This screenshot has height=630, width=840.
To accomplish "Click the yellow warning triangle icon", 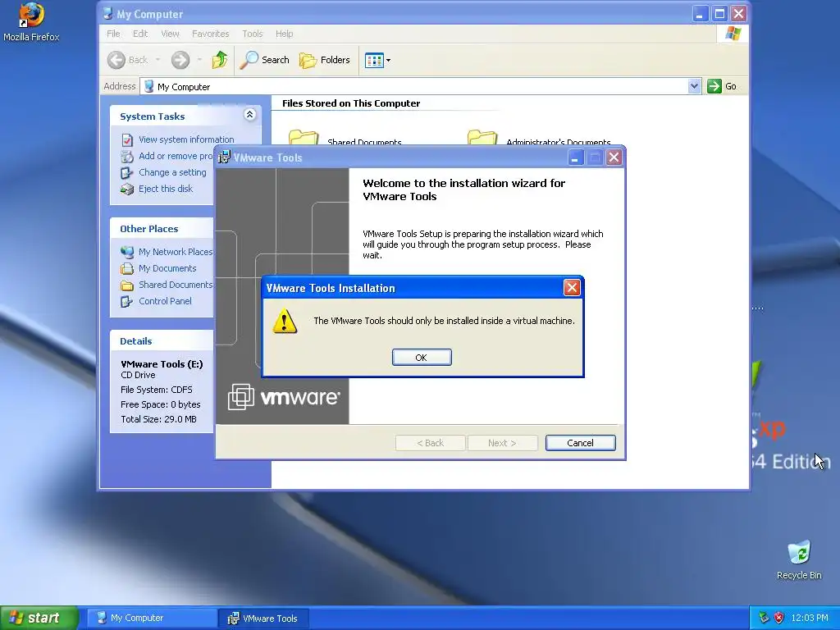I will click(285, 321).
